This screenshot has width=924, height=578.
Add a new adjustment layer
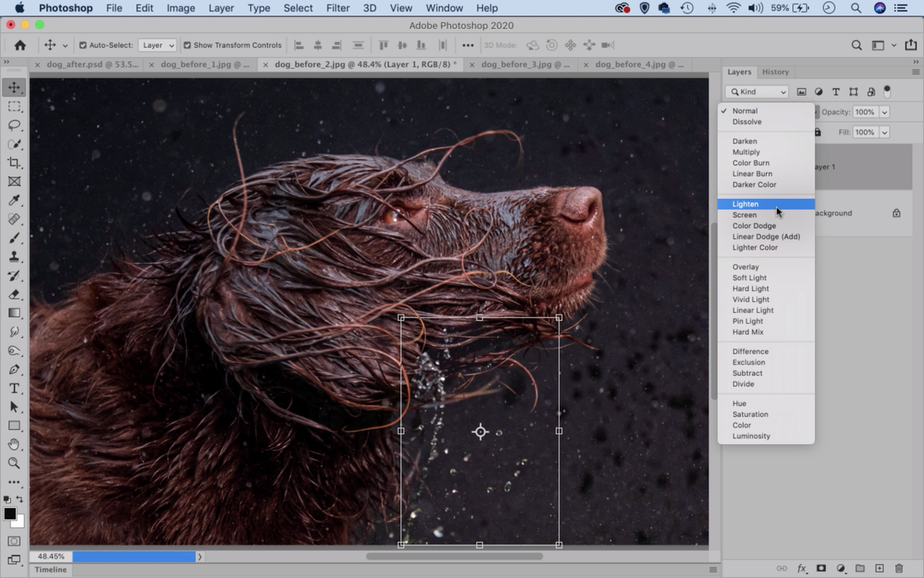841,568
